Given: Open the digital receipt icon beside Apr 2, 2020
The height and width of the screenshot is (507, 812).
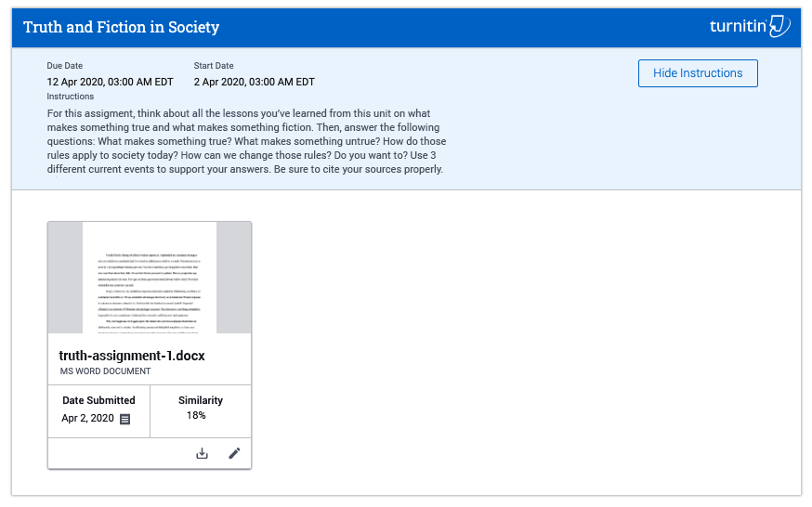Looking at the screenshot, I should 124,419.
